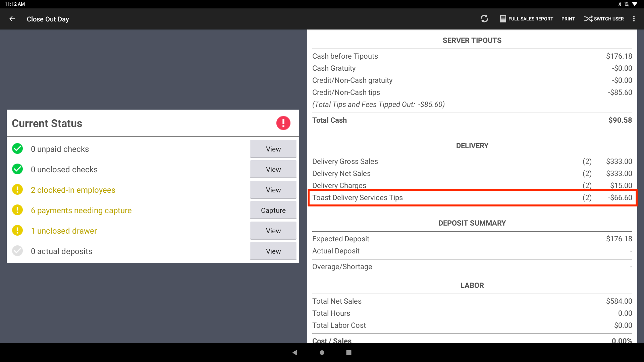This screenshot has height=362, width=644.
Task: Tap the back arrow icon
Action: (12, 19)
